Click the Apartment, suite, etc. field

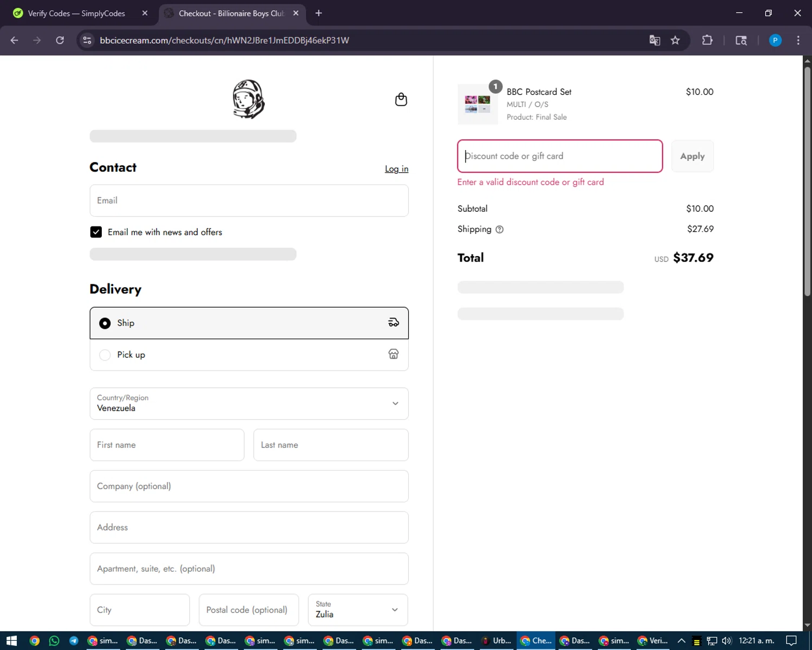point(249,569)
